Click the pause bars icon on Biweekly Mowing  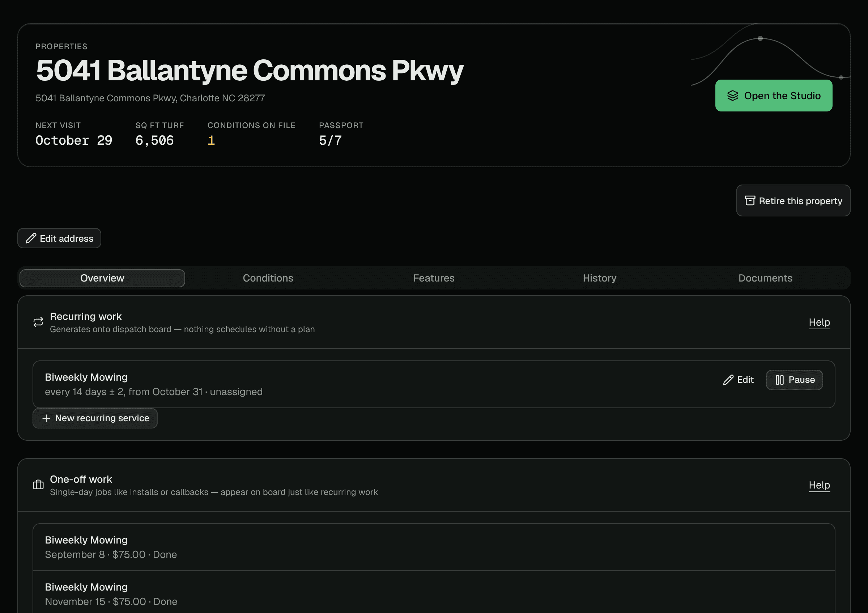tap(779, 380)
